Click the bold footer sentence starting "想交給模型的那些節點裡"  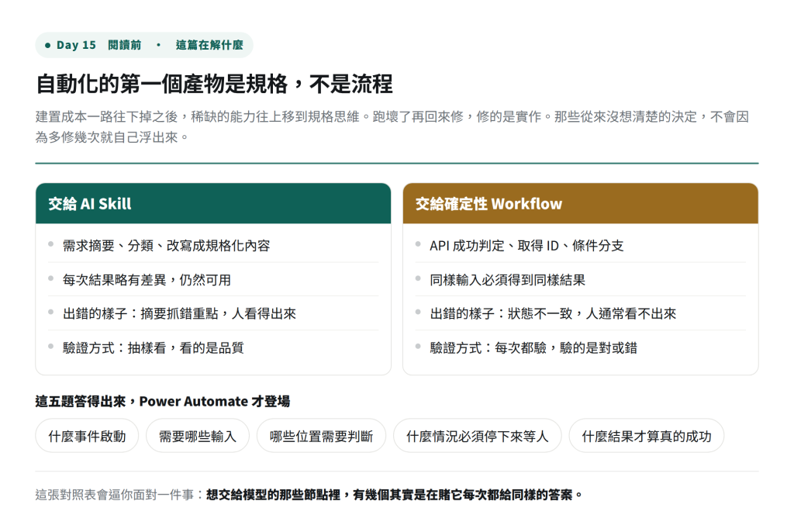pos(395,495)
